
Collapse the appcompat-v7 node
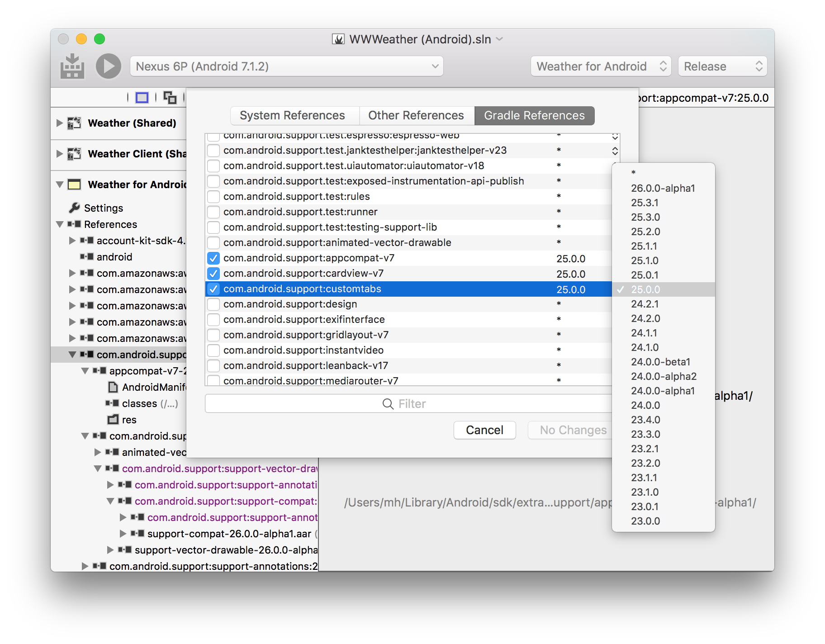pos(85,371)
